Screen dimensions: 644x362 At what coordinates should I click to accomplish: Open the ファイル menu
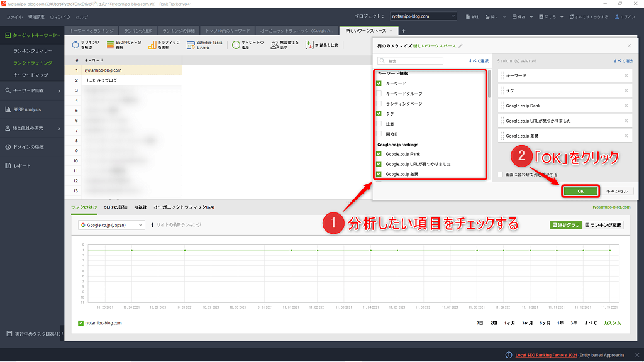click(14, 16)
